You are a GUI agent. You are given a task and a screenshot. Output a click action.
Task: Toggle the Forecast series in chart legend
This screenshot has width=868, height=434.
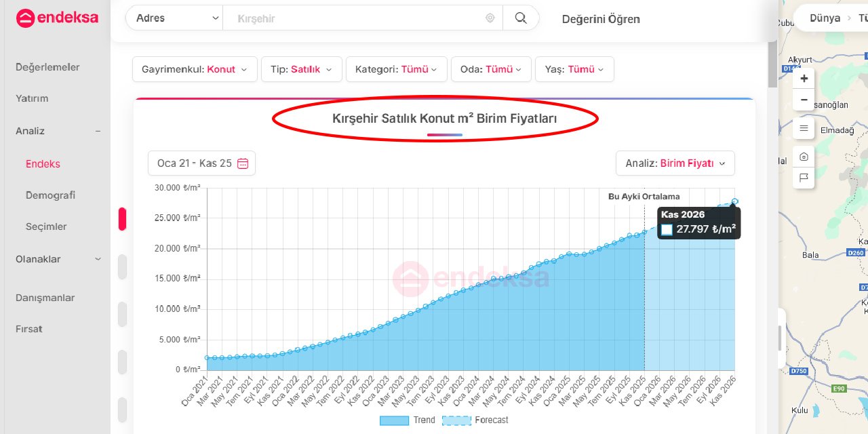click(475, 420)
